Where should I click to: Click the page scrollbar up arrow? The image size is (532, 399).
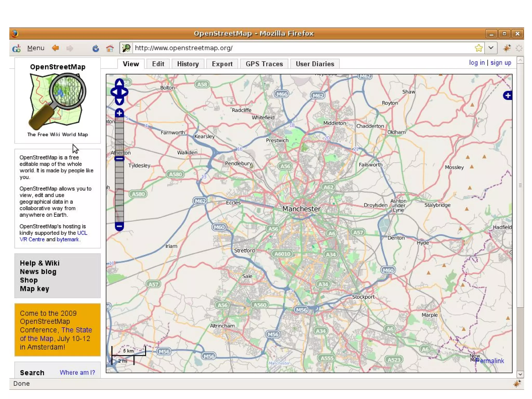520,60
